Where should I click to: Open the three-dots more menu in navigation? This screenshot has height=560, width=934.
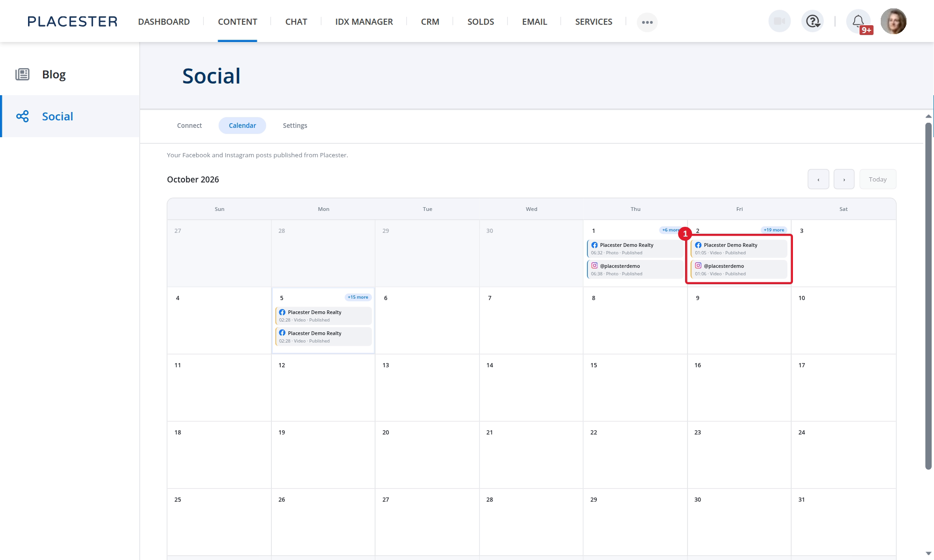[647, 22]
